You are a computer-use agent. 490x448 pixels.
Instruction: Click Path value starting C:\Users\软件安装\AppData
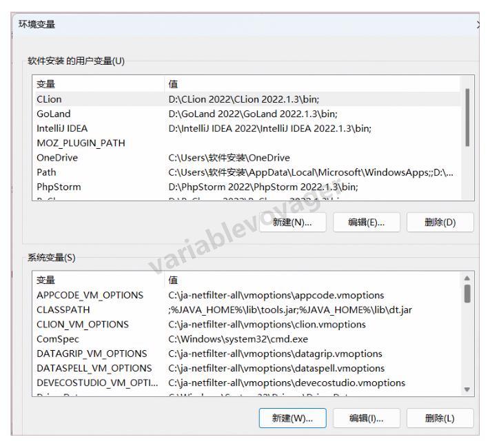click(311, 172)
